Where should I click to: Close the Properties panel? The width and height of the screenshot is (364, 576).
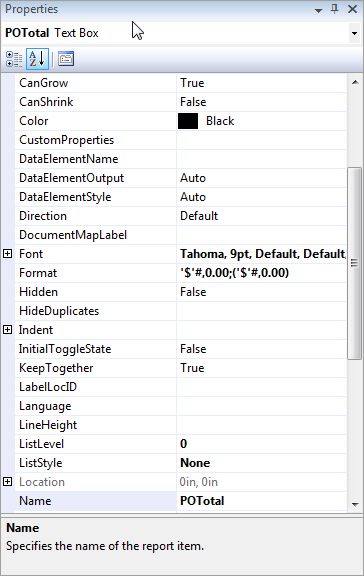coord(353,9)
